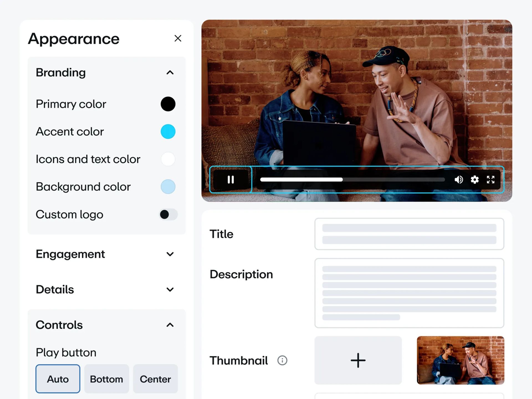Collapse the Branding section

click(170, 73)
